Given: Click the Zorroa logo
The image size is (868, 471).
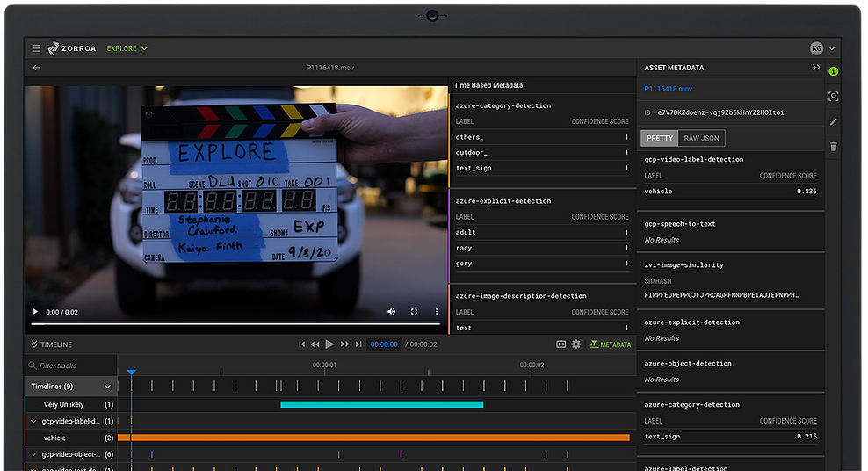Looking at the screenshot, I should click(x=72, y=48).
